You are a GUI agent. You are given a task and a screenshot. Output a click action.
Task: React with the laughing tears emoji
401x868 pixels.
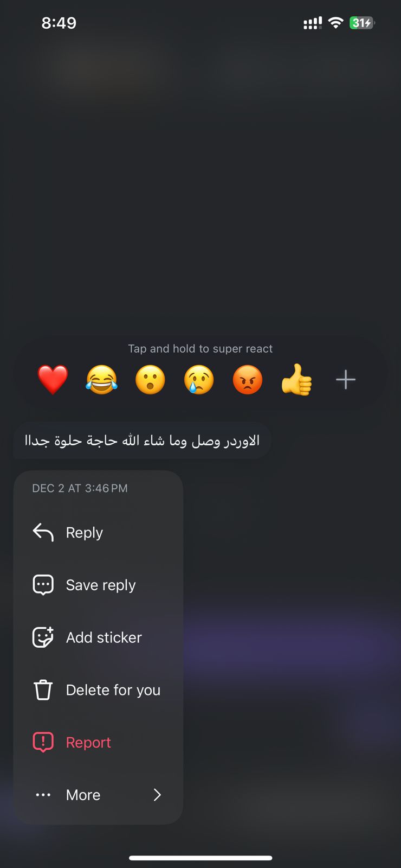(x=101, y=380)
